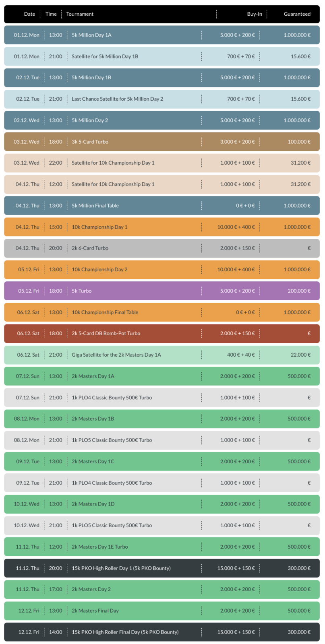Select the 2k Masters Day 1E Turbo row
Screen dimensions: 325x644
pyautogui.click(x=99, y=547)
